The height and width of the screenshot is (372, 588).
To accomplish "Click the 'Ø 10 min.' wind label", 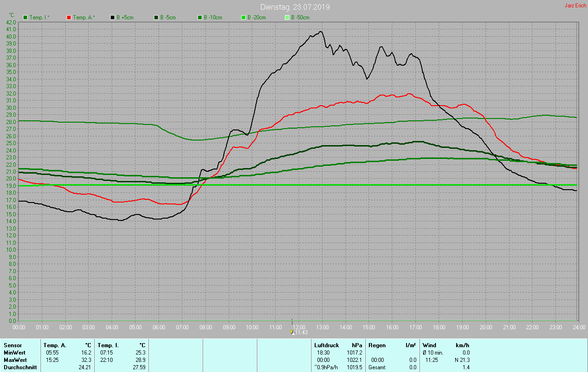I will [433, 353].
